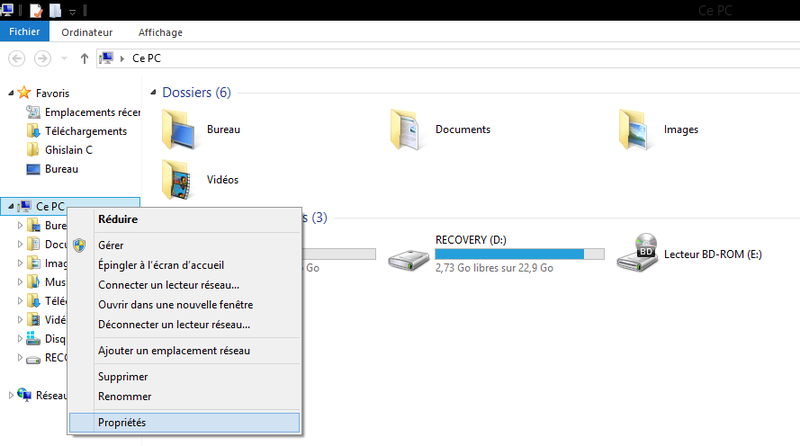This screenshot has width=800, height=446.
Task: Select Ce PC in navigation pane
Action: [70, 206]
